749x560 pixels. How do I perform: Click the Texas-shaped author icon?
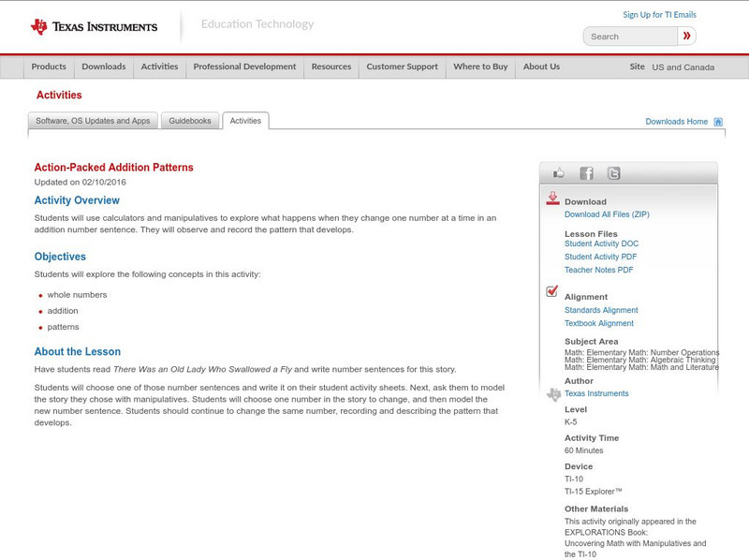point(552,392)
